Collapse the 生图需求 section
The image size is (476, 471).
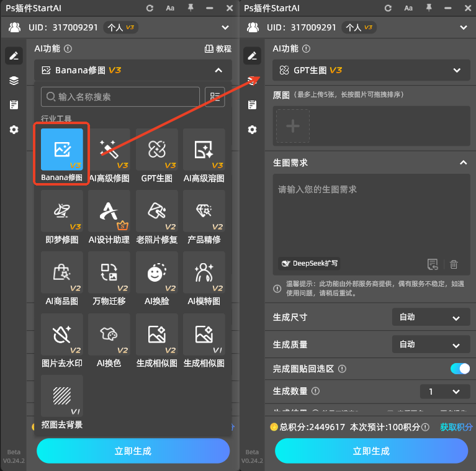(x=463, y=163)
